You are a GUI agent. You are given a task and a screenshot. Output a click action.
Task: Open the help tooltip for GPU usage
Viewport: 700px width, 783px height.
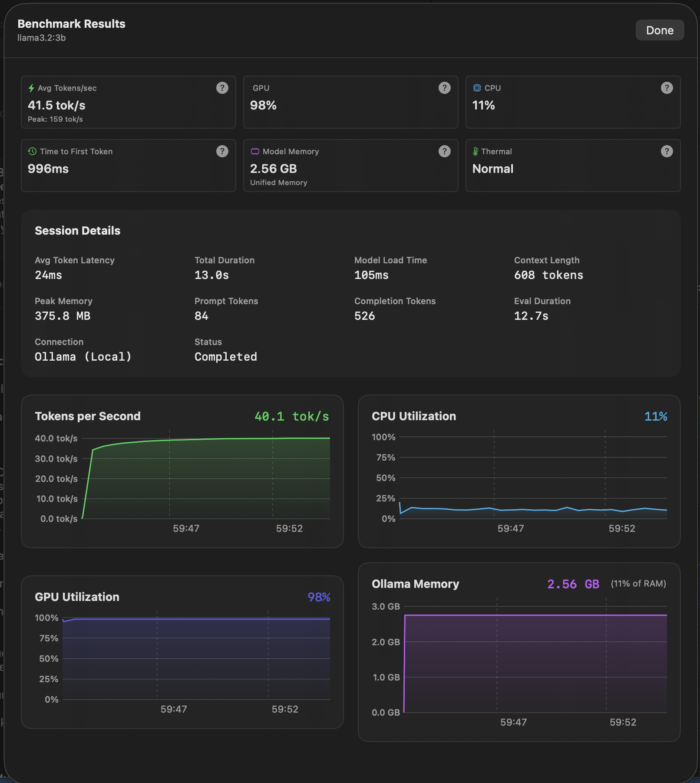point(444,88)
